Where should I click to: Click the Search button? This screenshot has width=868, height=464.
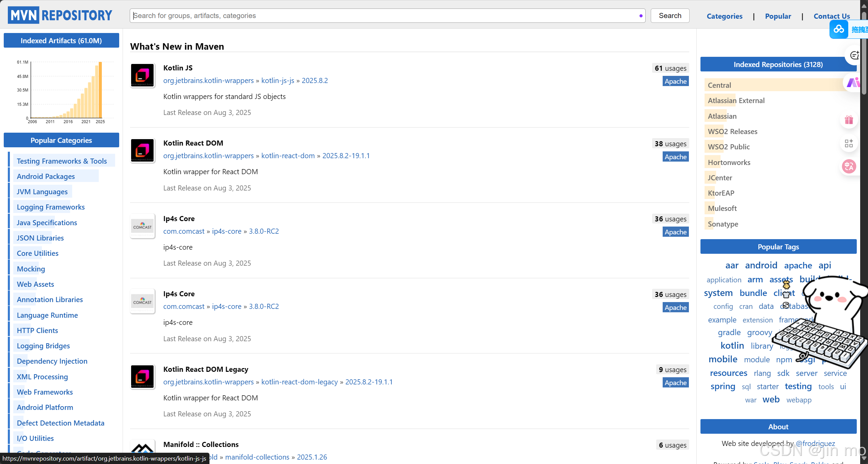pos(670,16)
